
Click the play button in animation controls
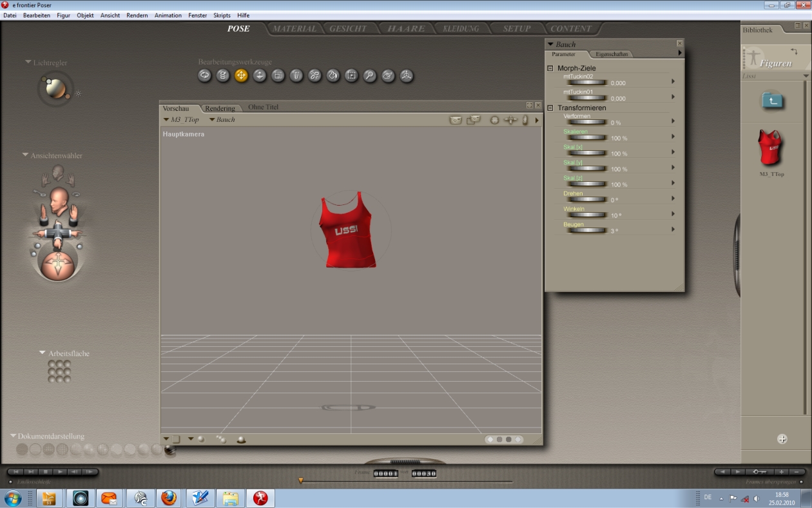coord(60,472)
